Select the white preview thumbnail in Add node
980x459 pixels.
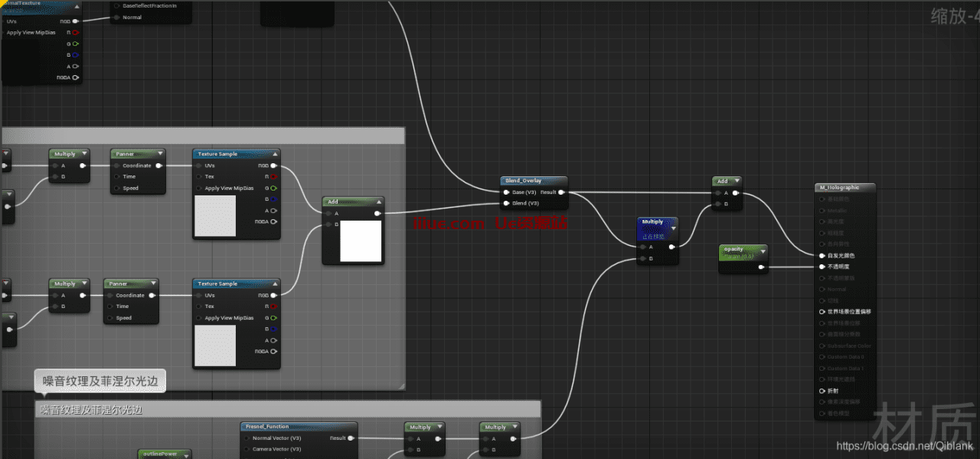coord(361,241)
